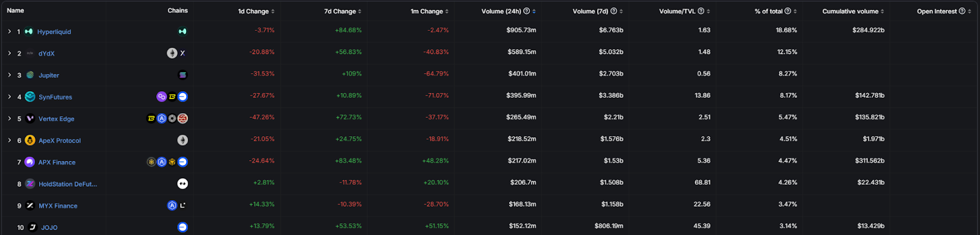
Task: Click the help icon next to Volume (24h)
Action: 527,11
